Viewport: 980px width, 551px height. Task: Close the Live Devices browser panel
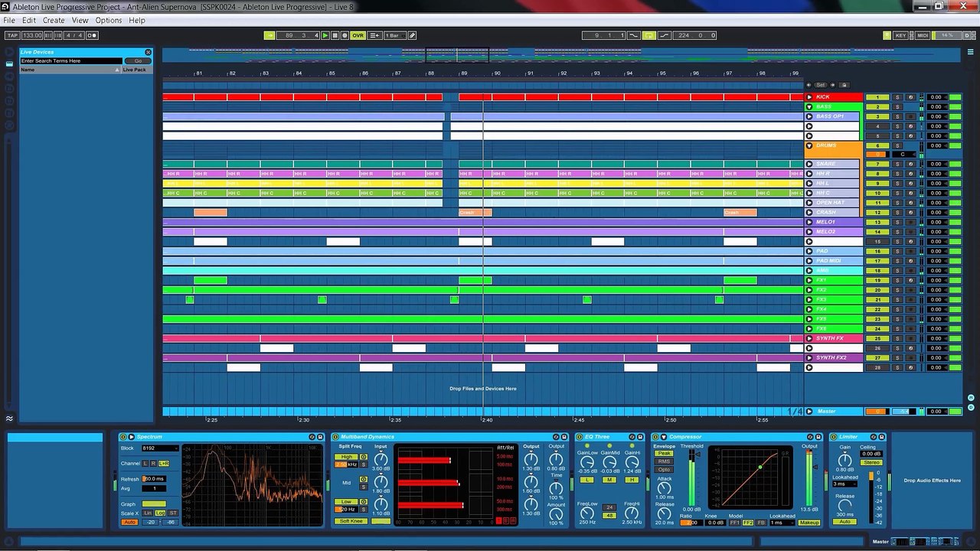click(x=149, y=52)
